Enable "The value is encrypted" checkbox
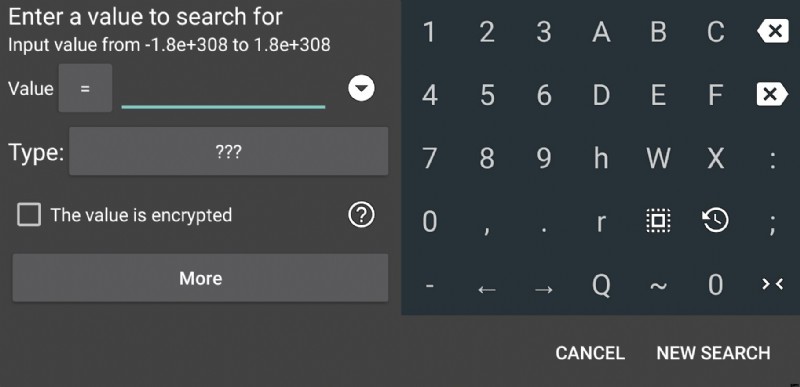The width and height of the screenshot is (800, 387). [29, 215]
